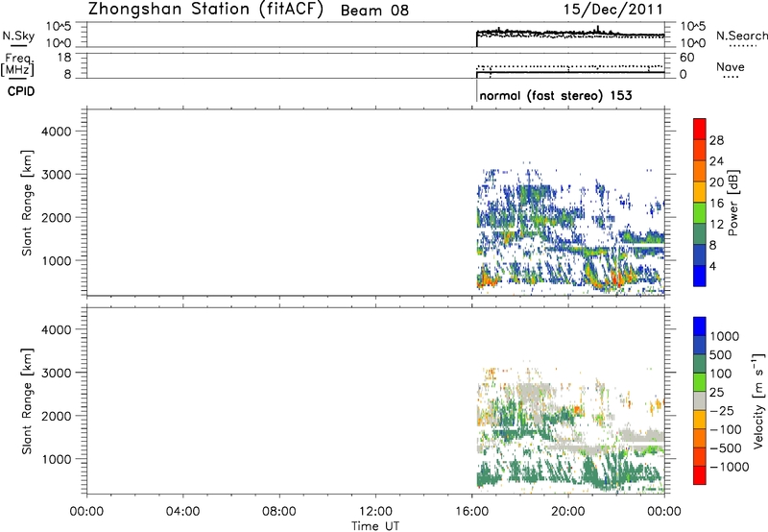768x532 pixels.
Task: Click the date '15/Dec/2011'
Action: pos(612,10)
